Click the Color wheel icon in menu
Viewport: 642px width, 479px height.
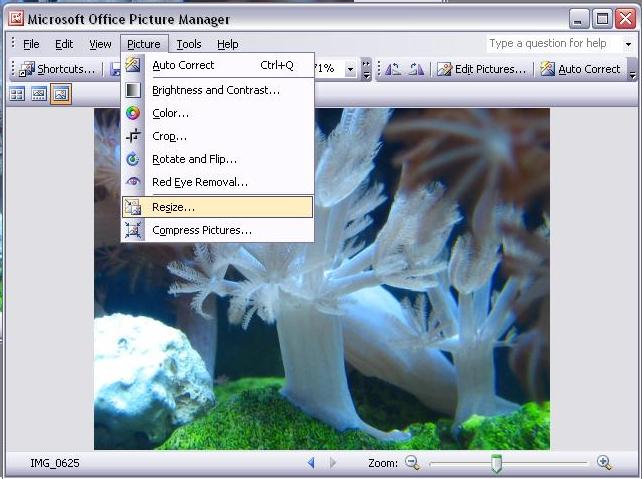[133, 113]
